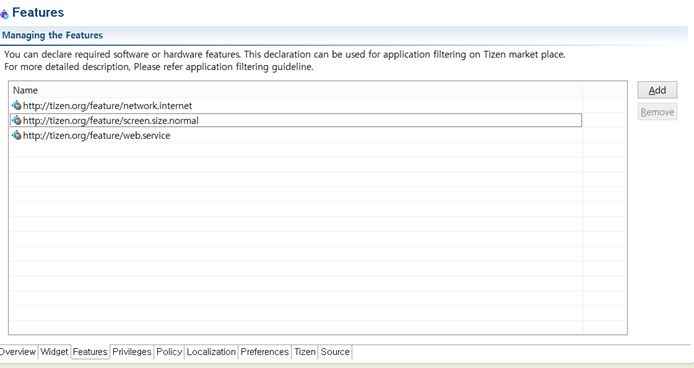Image resolution: width=694 pixels, height=368 pixels.
Task: Select the http://tizen.org/feature/screen.size.normal row
Action: click(296, 120)
